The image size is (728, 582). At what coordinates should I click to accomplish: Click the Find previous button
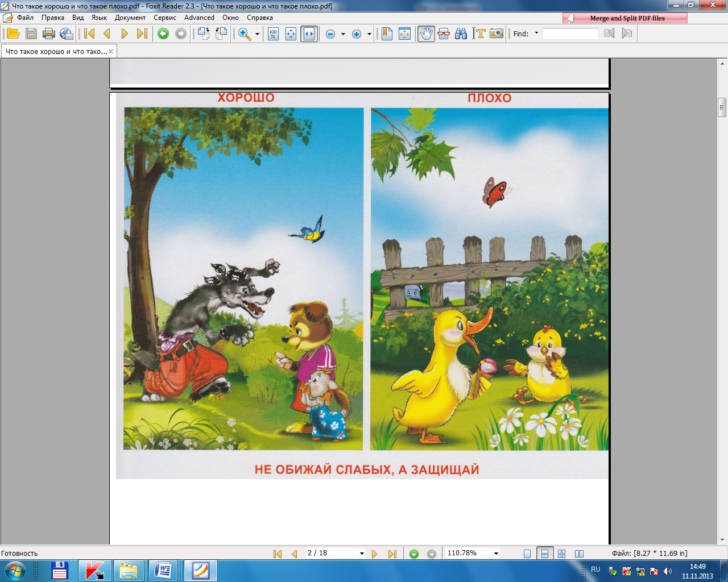[610, 34]
